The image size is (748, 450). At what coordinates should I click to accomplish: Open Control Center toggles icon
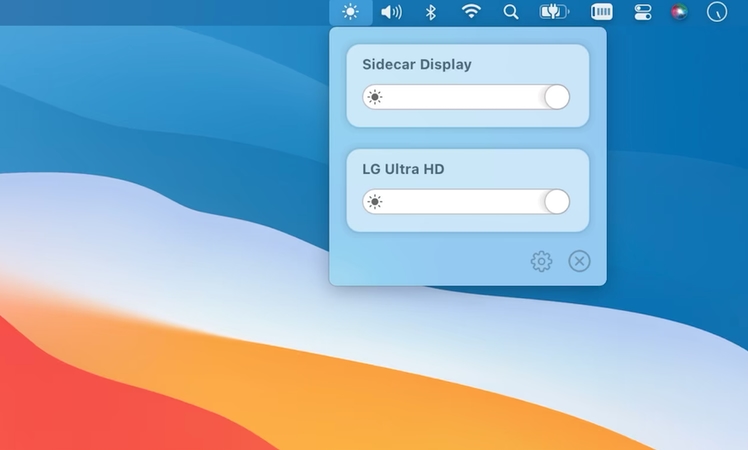coord(642,12)
